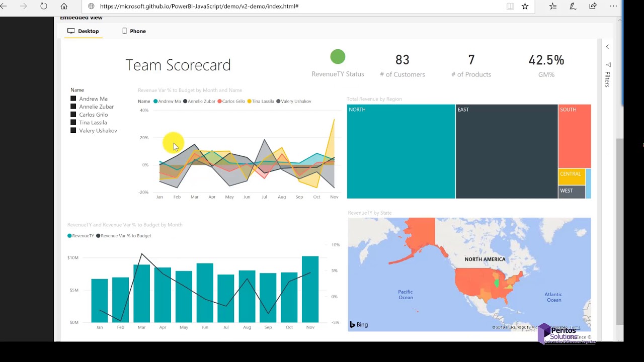
Task: Select the EAST treemap tile
Action: point(507,151)
